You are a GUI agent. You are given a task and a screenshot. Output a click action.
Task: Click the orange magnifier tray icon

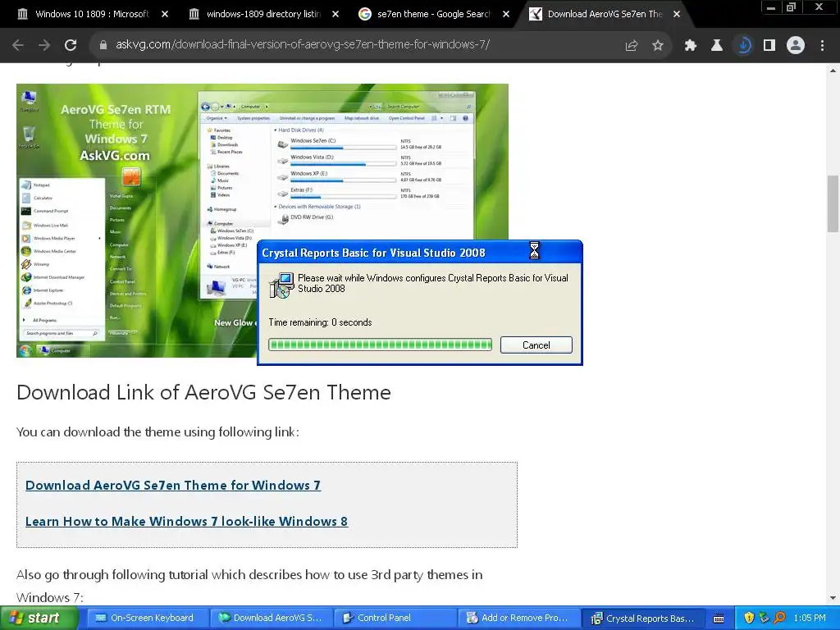point(779,619)
